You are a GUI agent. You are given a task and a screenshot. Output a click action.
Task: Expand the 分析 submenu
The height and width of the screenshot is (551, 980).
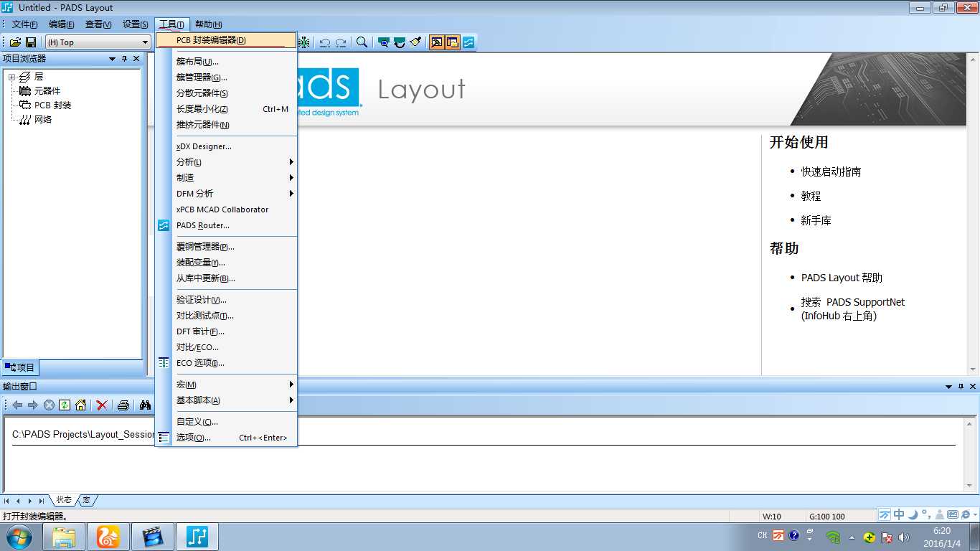pyautogui.click(x=226, y=162)
